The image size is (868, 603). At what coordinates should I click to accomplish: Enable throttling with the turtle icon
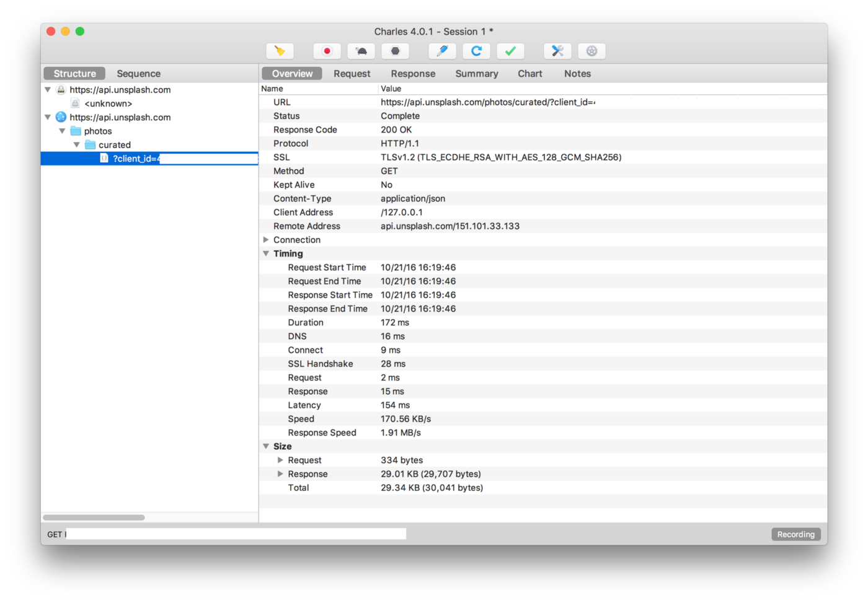point(361,51)
